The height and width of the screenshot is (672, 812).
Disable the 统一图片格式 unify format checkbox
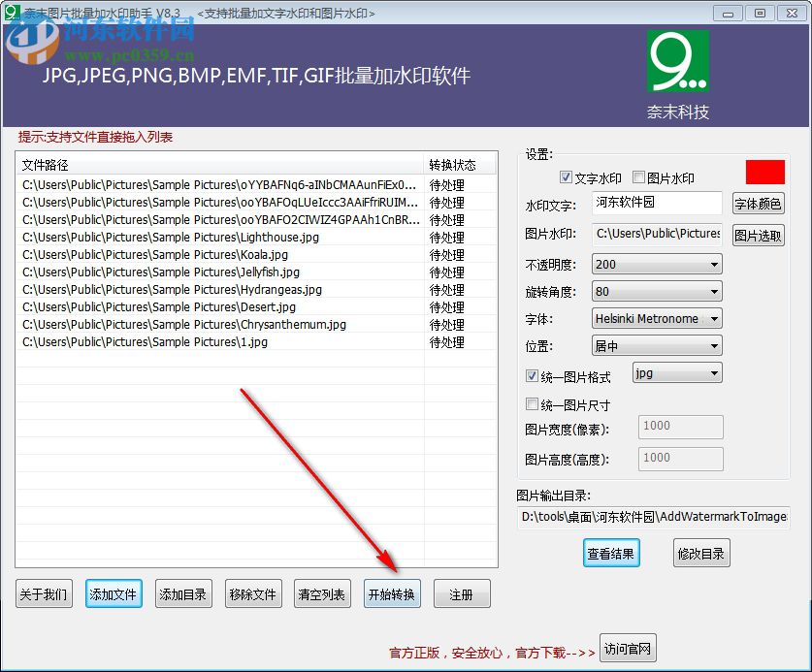click(x=532, y=376)
